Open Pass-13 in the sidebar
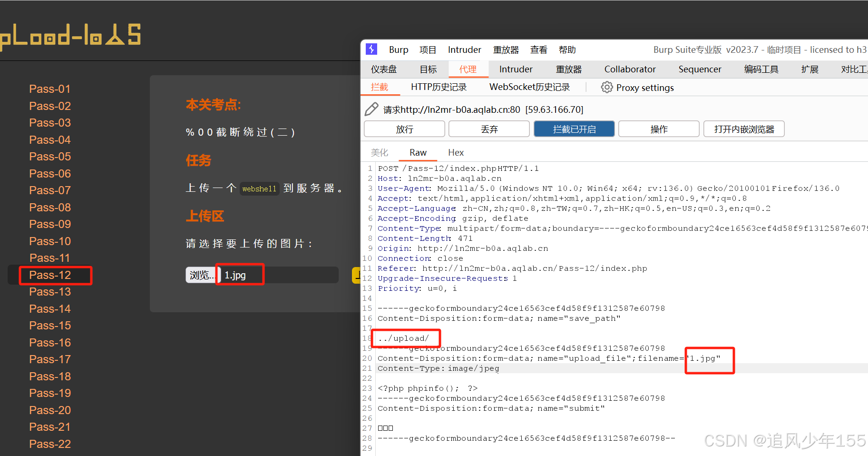This screenshot has height=456, width=868. click(50, 292)
